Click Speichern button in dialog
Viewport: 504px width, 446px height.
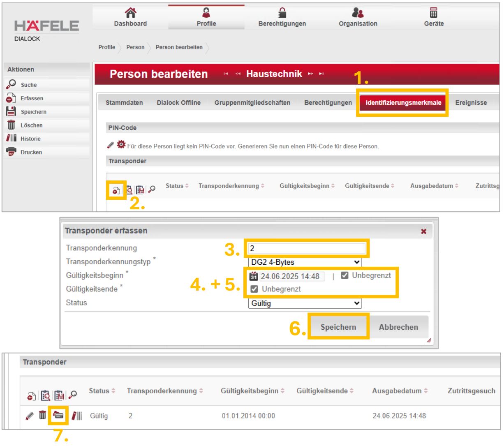(x=338, y=327)
